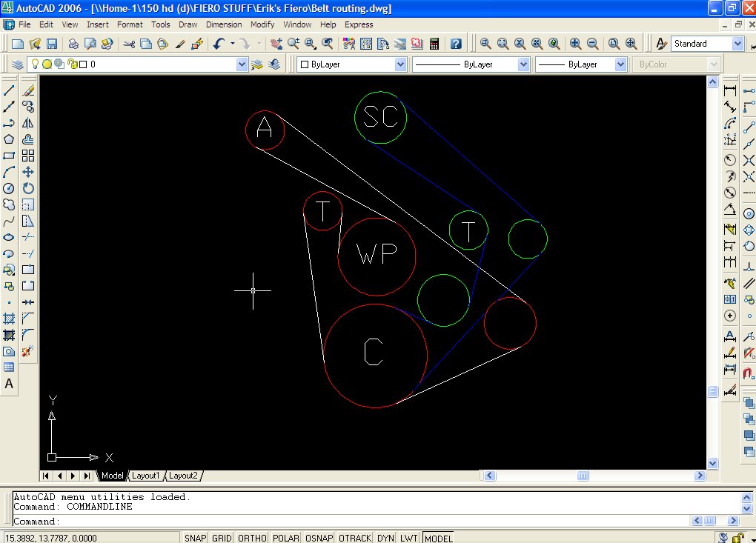756x543 pixels.
Task: Toggle layer 0 on/off lightbulb
Action: tap(35, 64)
